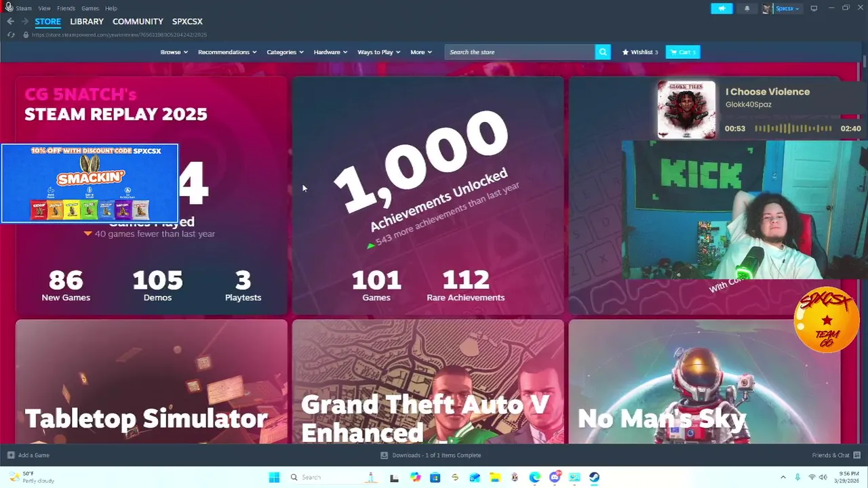Show hidden system tray icons
The height and width of the screenshot is (488, 868).
point(783,477)
